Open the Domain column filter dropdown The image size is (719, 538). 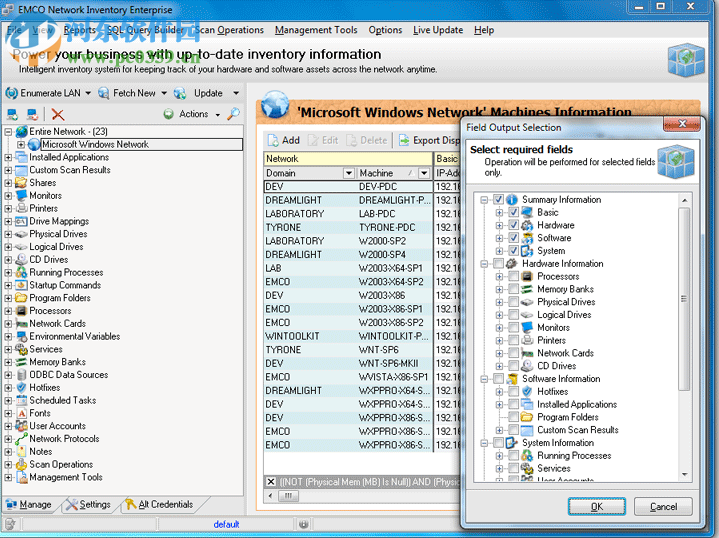(x=348, y=173)
